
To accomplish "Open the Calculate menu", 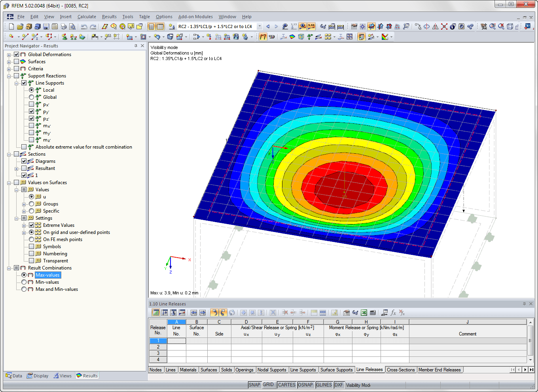I will pyautogui.click(x=87, y=17).
